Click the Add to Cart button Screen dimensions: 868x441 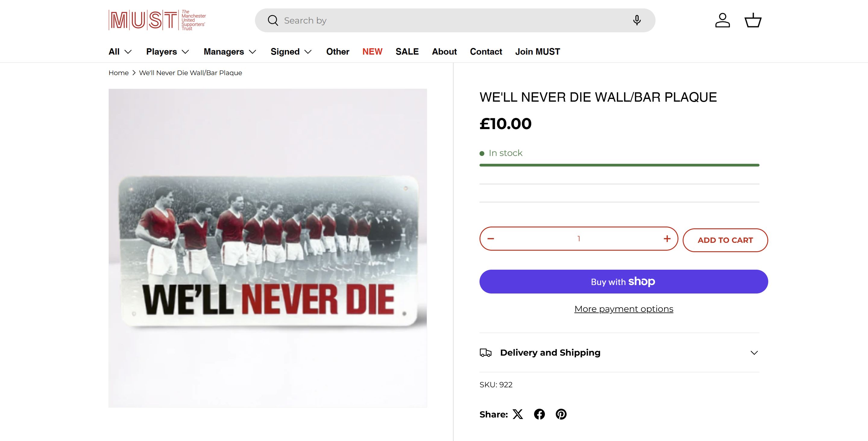(x=725, y=240)
